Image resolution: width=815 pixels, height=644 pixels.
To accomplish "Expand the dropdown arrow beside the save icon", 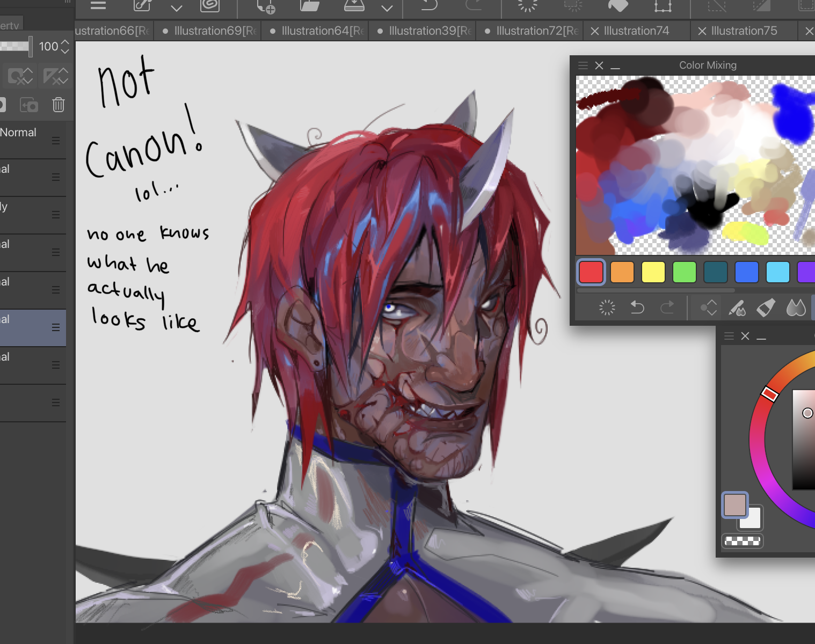I will [387, 8].
